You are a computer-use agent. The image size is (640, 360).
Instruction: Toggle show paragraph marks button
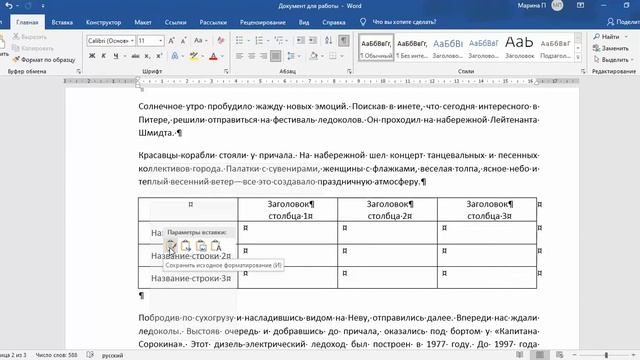(x=344, y=40)
